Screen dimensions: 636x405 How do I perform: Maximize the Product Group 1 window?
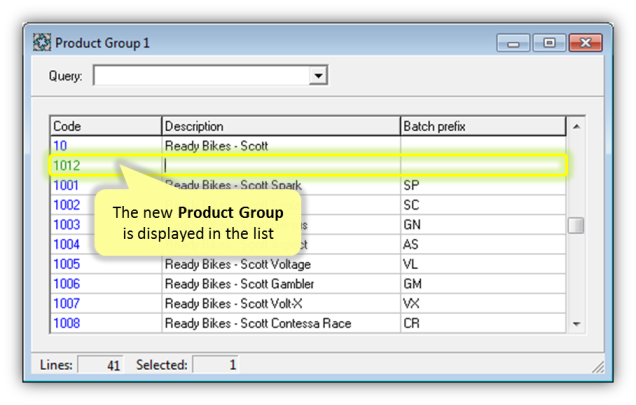point(549,43)
